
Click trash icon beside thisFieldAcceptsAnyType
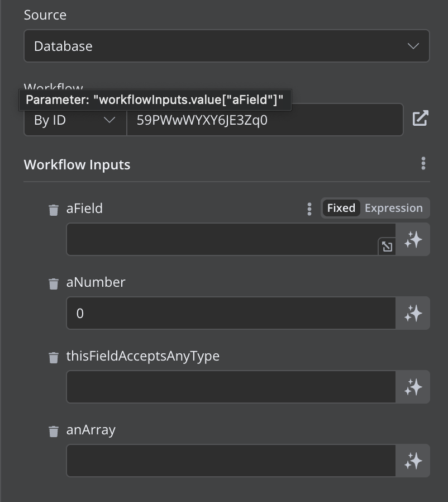(x=54, y=357)
